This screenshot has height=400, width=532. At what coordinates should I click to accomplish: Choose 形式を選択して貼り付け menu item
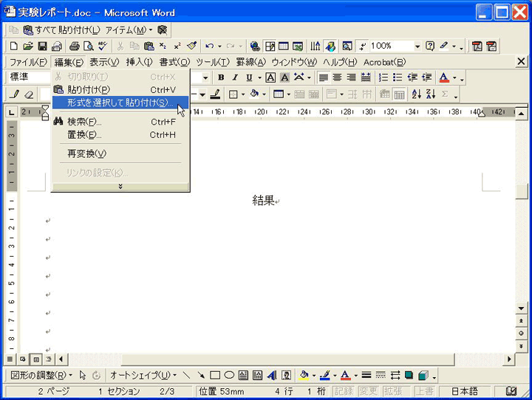pyautogui.click(x=118, y=102)
